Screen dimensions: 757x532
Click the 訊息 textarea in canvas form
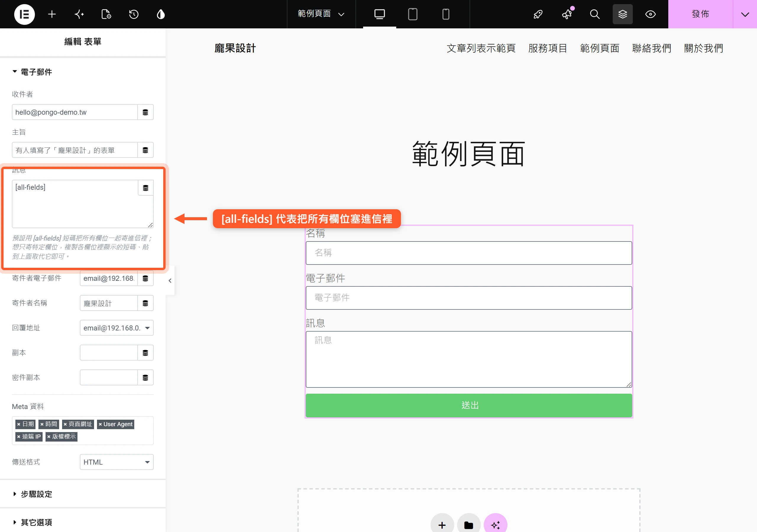[x=469, y=359]
